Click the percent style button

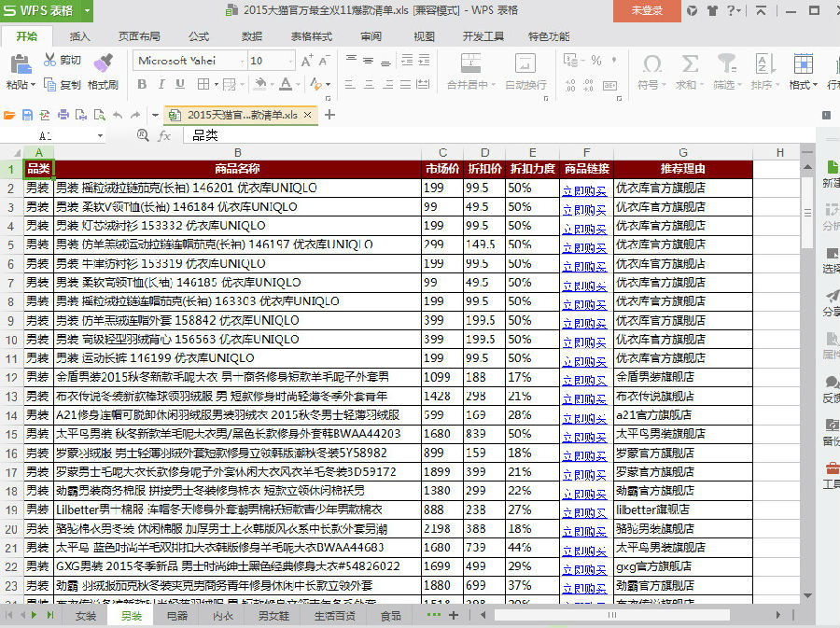coord(596,60)
